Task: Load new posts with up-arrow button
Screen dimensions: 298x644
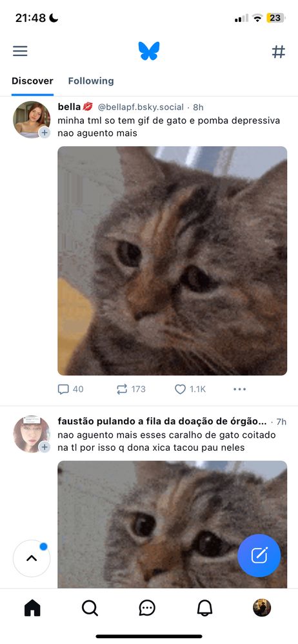Action: pos(32,558)
